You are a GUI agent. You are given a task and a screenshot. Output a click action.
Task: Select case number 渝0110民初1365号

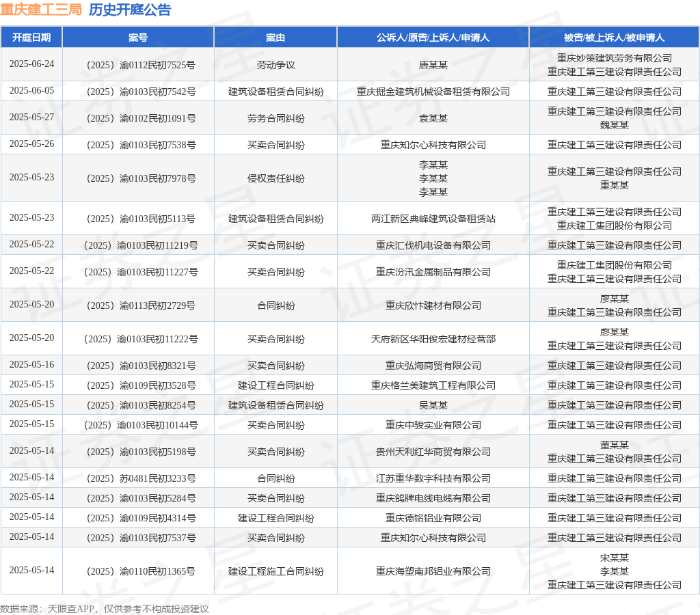[x=141, y=572]
